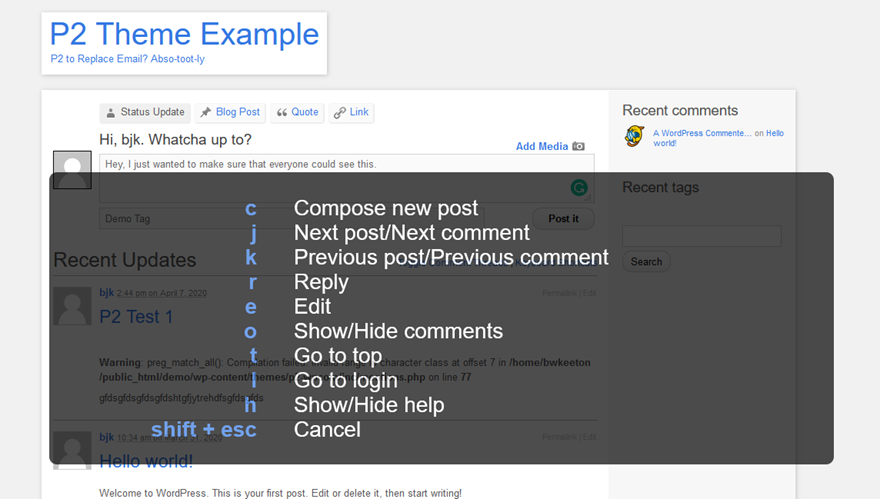The width and height of the screenshot is (880, 499).
Task: Click the shift + esc shortcut label
Action: click(x=204, y=429)
